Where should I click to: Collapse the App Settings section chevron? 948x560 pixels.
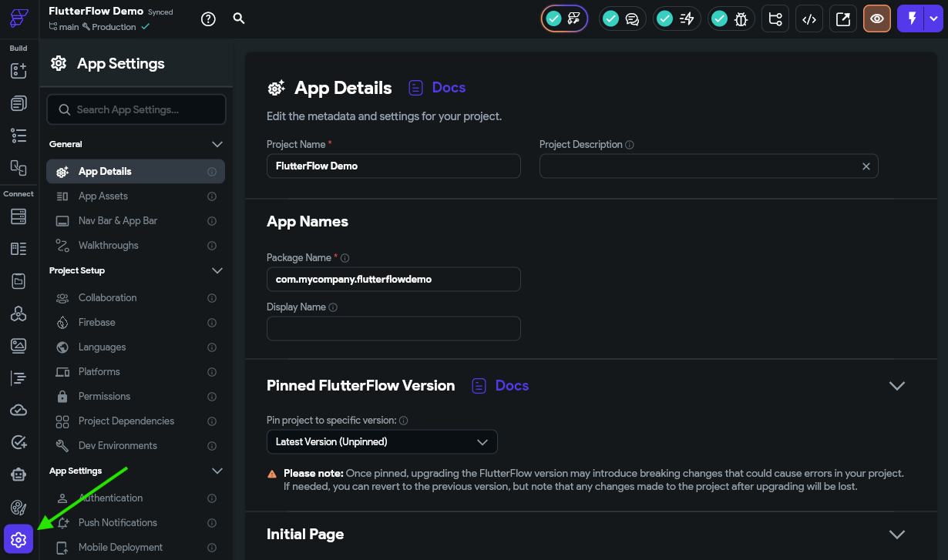(217, 471)
